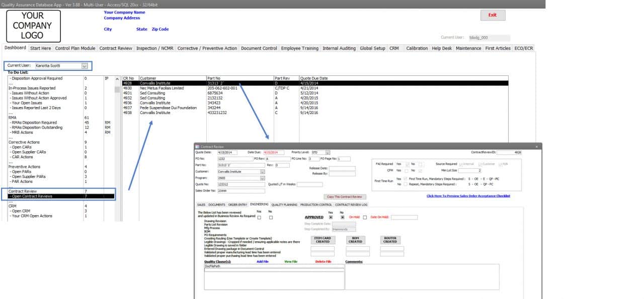Check the FAI Required Yes checkbox

tap(407, 164)
